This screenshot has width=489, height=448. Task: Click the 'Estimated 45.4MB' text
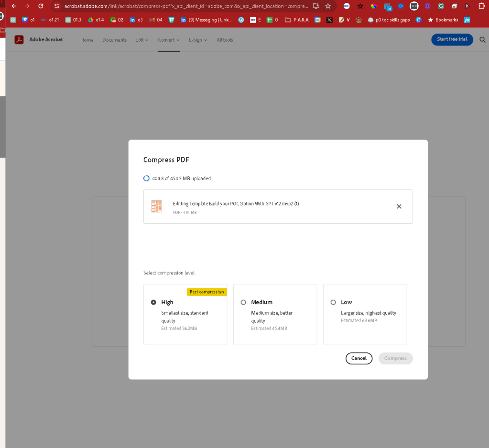(x=269, y=328)
